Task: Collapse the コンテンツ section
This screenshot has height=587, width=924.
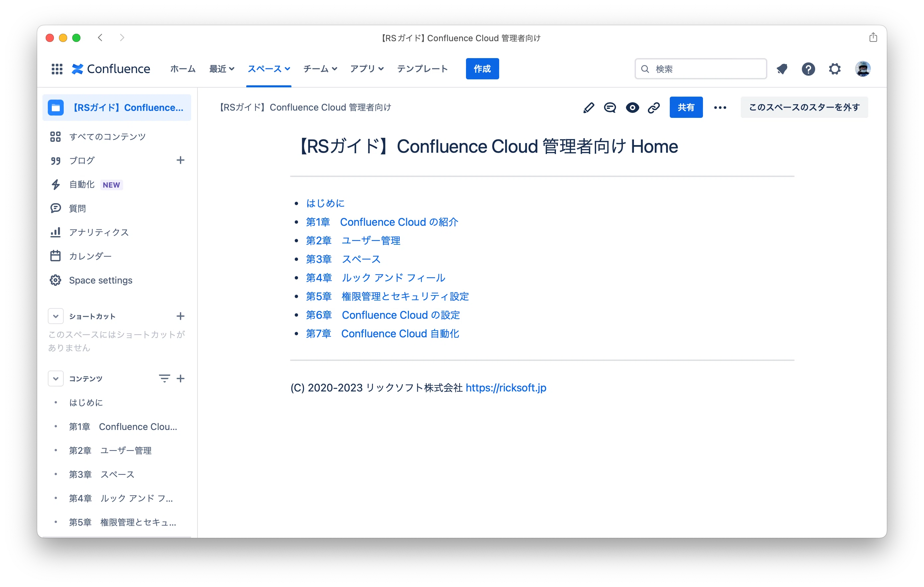Action: click(56, 378)
